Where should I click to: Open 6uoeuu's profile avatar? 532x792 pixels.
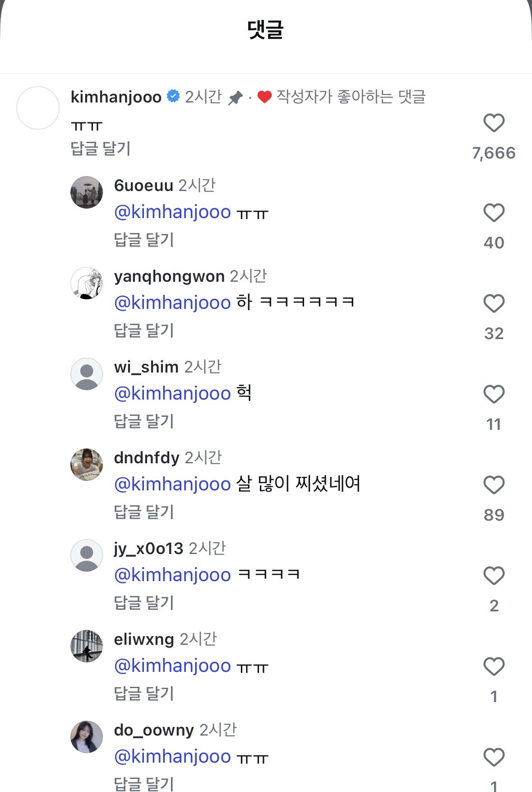point(87,192)
